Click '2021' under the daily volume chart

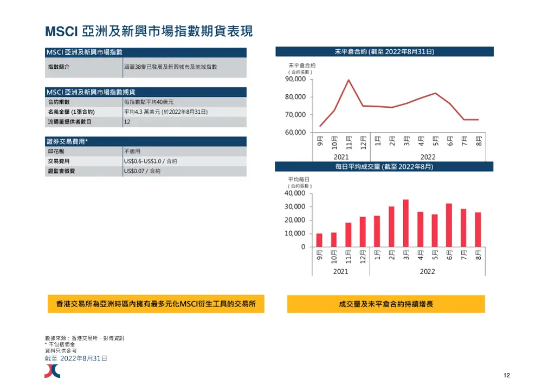coord(340,271)
